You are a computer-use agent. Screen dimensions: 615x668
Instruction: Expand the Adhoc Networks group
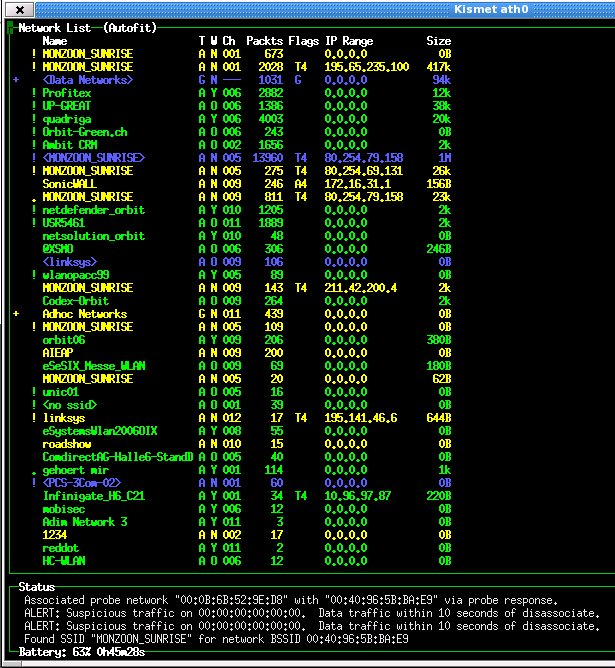[x=16, y=314]
